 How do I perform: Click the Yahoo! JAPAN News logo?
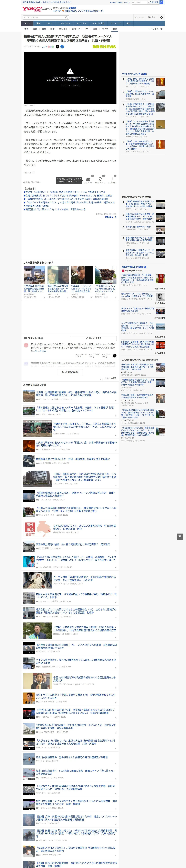37,9
